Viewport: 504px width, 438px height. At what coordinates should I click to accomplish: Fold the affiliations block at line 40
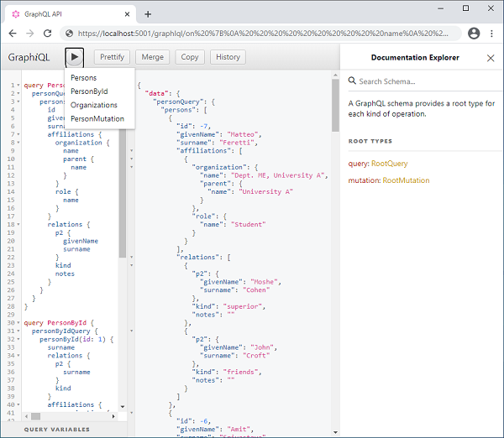[18, 404]
